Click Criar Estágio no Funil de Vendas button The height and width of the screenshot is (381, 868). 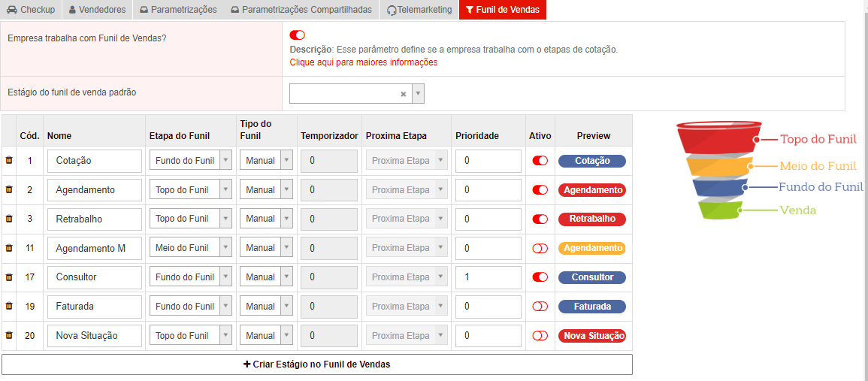316,364
